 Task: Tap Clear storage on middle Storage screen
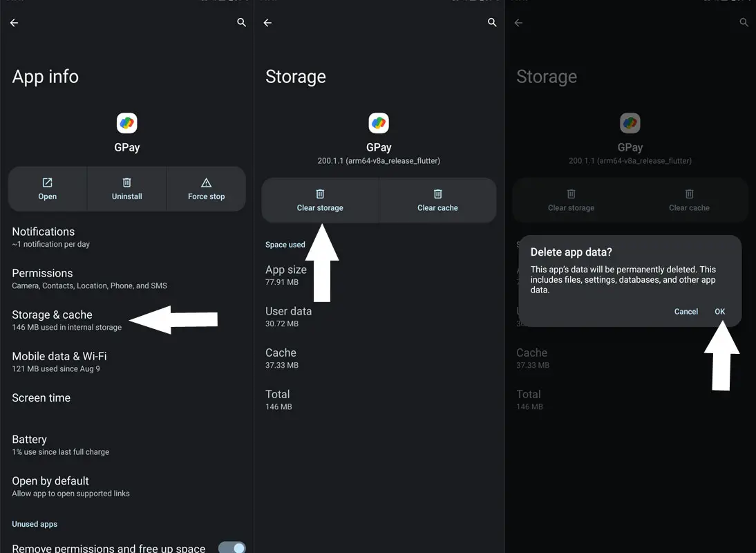pos(320,200)
